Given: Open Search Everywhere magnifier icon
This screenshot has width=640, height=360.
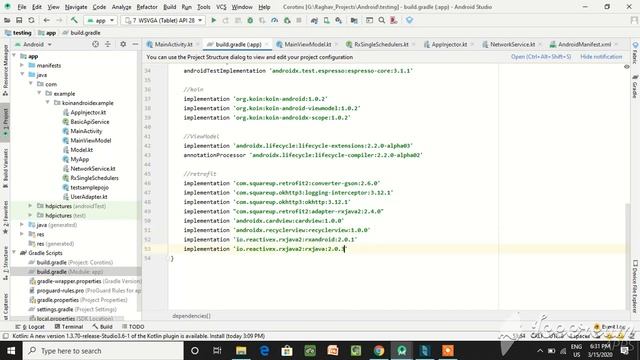Looking at the screenshot, I should pyautogui.click(x=382, y=20).
